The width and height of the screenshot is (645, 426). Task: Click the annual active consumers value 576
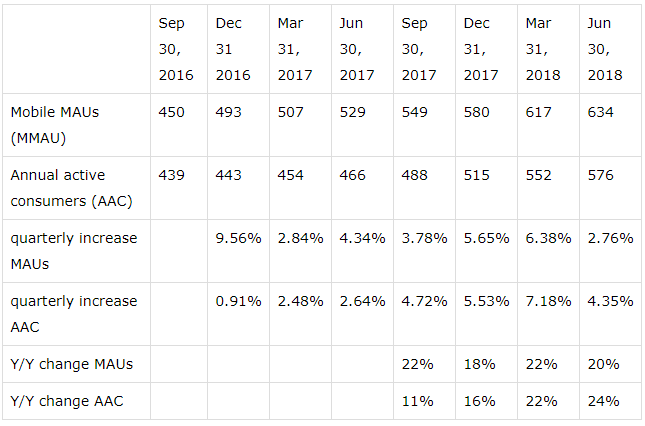601,175
